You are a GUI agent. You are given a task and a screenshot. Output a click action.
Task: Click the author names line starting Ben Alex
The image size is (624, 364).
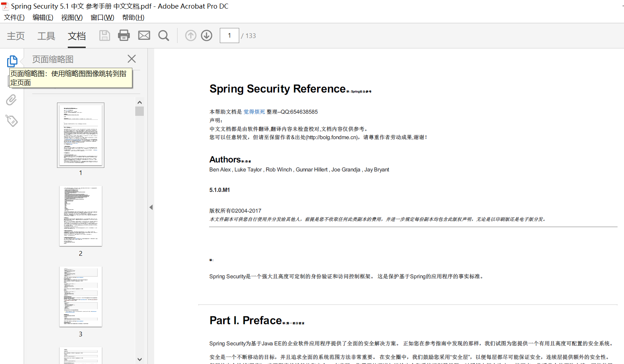click(x=299, y=170)
